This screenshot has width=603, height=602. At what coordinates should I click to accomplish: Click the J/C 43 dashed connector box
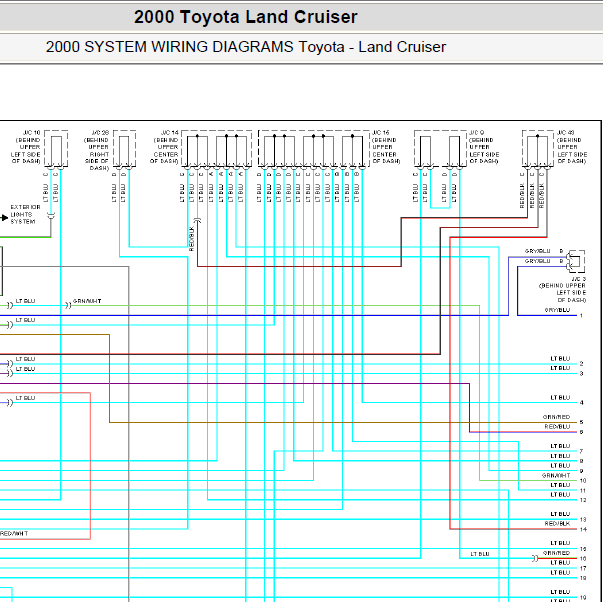coord(538,148)
